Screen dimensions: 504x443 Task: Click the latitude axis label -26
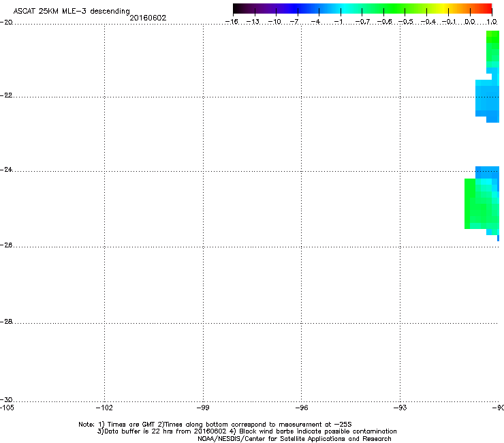pyautogui.click(x=6, y=245)
